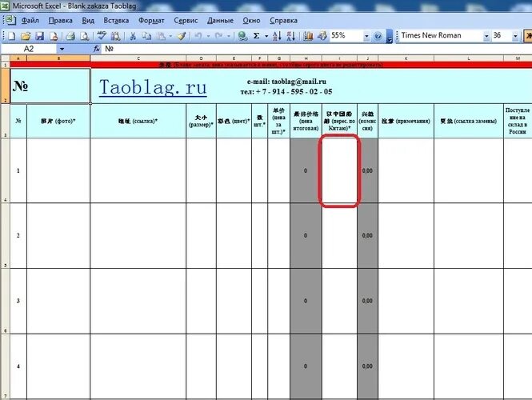Image resolution: width=532 pixels, height=400 pixels.
Task: Insert hyperlink with globe icon
Action: tap(242, 36)
